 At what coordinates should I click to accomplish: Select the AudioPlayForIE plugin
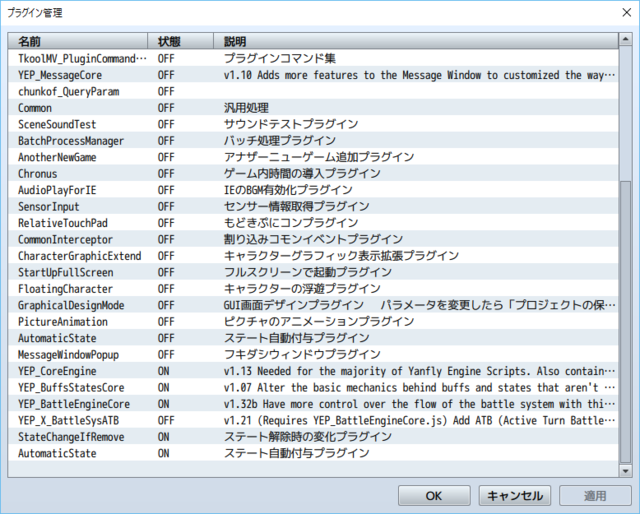coord(57,190)
